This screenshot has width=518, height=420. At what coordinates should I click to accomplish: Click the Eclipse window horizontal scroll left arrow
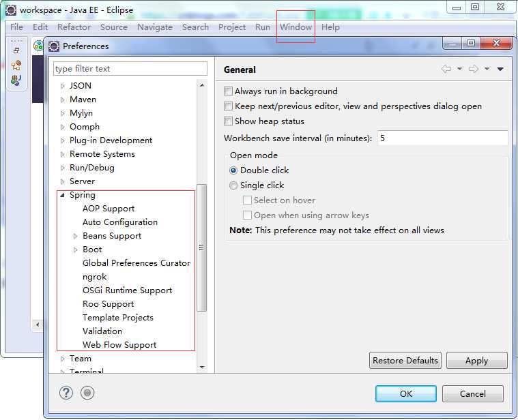click(38, 325)
